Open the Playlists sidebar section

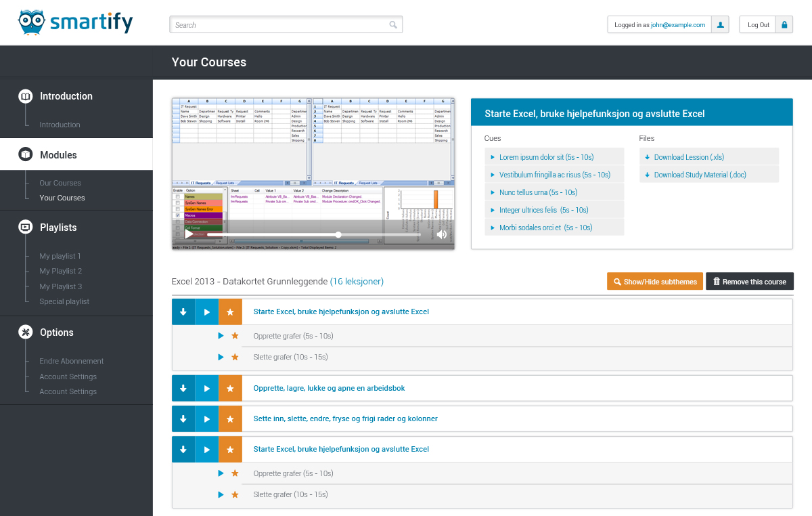58,228
